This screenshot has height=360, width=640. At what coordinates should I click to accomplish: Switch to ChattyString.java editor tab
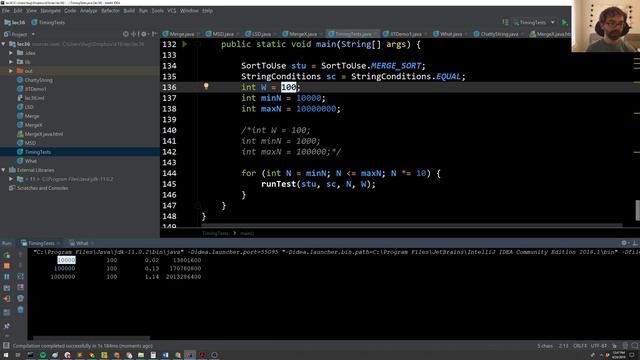(x=499, y=34)
